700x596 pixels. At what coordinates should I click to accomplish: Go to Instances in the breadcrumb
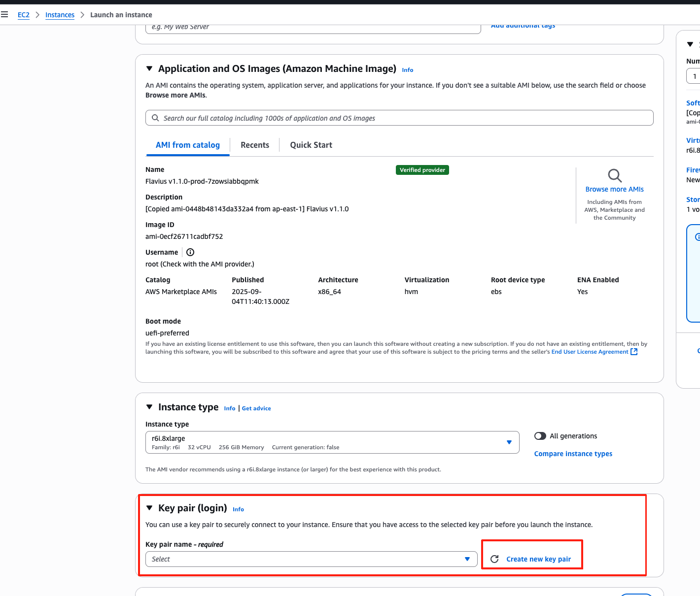[x=60, y=15]
